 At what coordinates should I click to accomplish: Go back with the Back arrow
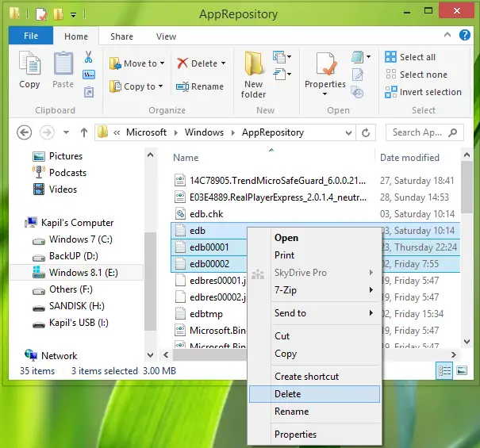tap(25, 132)
